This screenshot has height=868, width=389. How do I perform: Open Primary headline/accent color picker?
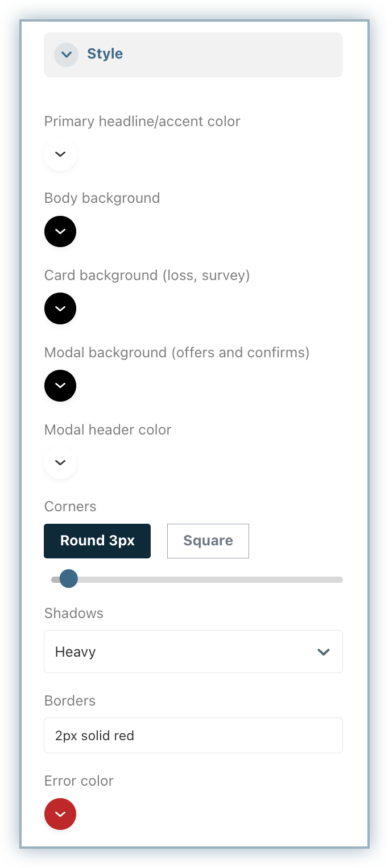tap(60, 155)
